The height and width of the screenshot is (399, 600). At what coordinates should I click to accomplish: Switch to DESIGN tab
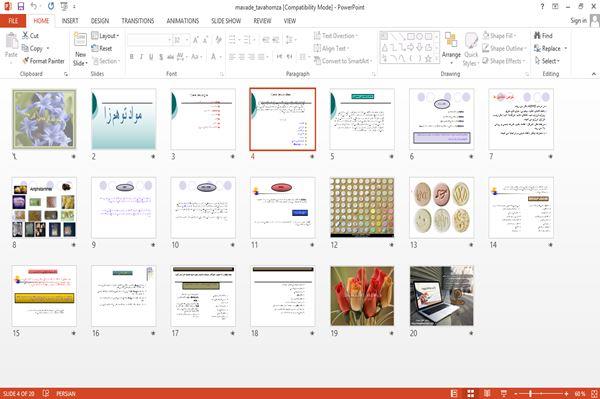[x=100, y=21]
